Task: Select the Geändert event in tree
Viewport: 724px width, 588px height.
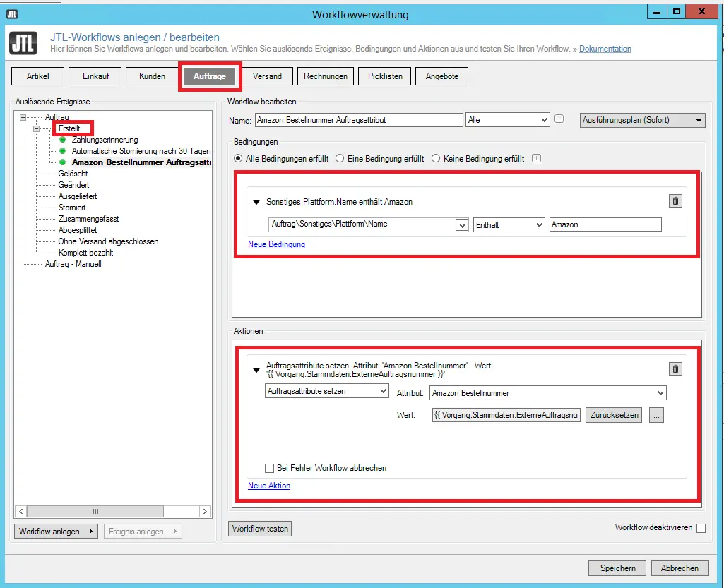Action: (x=74, y=185)
